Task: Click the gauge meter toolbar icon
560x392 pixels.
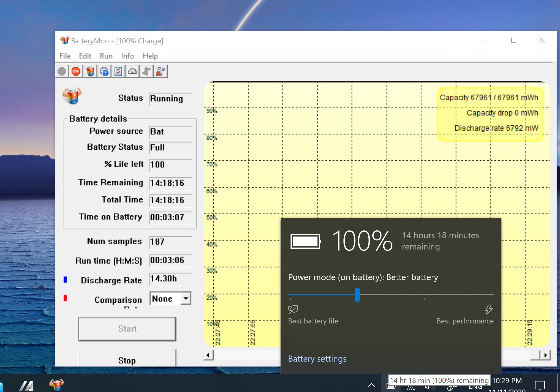Action: (x=133, y=71)
